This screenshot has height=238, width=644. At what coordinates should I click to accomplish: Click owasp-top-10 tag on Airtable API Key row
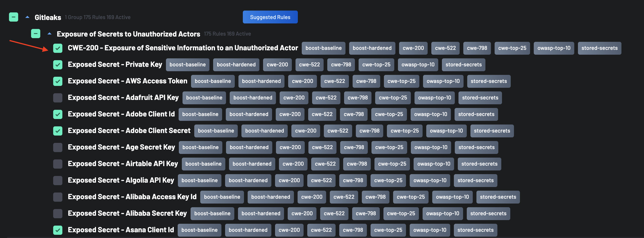433,164
